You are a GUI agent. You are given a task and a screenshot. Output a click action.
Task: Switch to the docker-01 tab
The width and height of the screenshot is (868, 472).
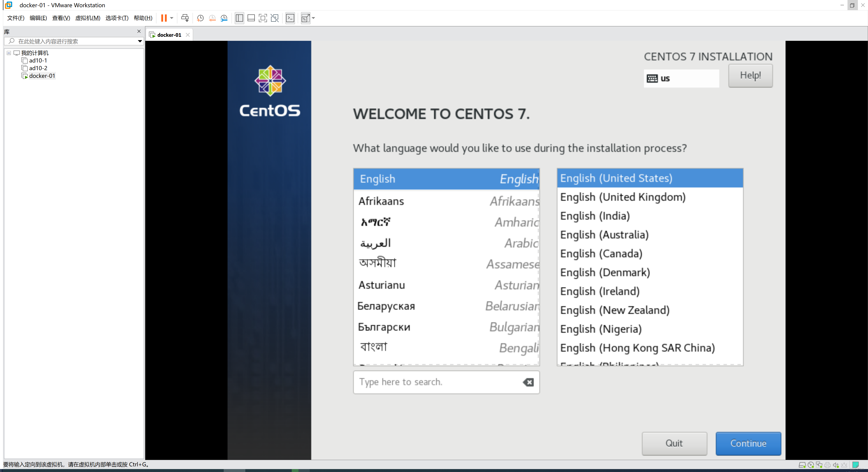[x=169, y=35]
